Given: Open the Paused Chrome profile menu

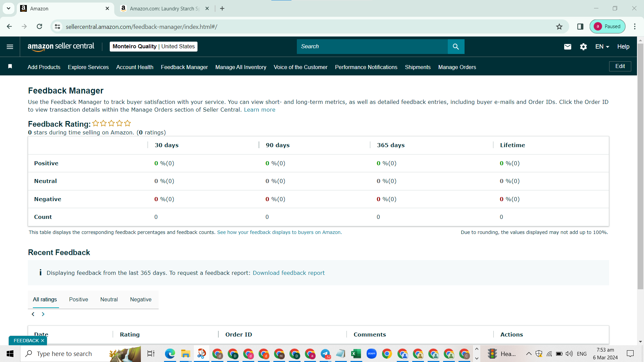Looking at the screenshot, I should [x=607, y=26].
